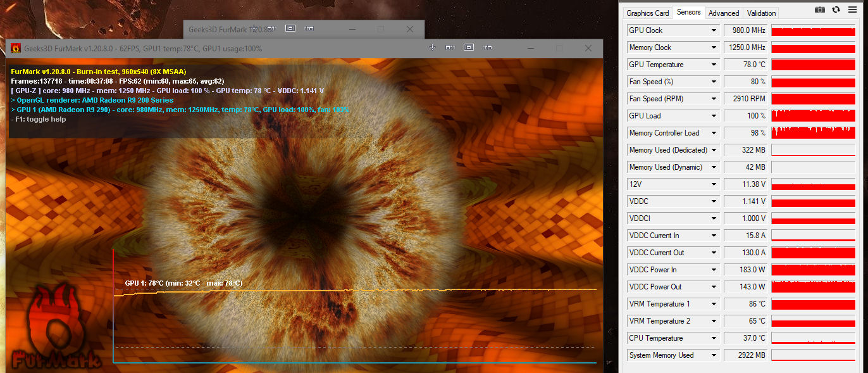The height and width of the screenshot is (373, 868).
Task: Click the 980.0 MHz GPU clock value
Action: pos(746,30)
